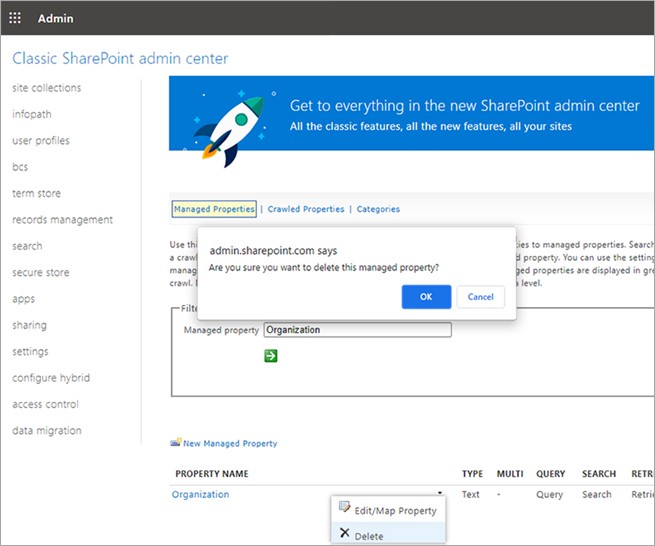Go to infopath section
Viewport: 655px width, 546px height.
click(x=32, y=114)
